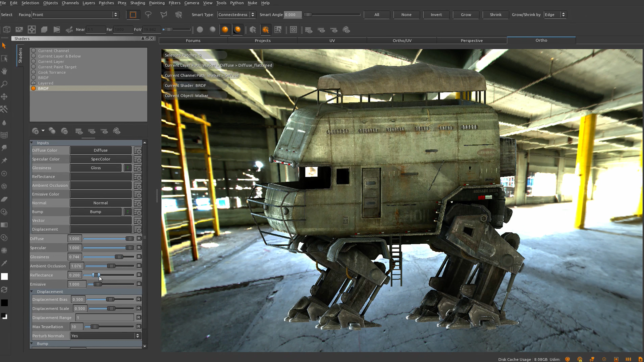Screen dimensions: 644x362
Task: Choose the Pin tool in left toolbar
Action: tap(4, 161)
